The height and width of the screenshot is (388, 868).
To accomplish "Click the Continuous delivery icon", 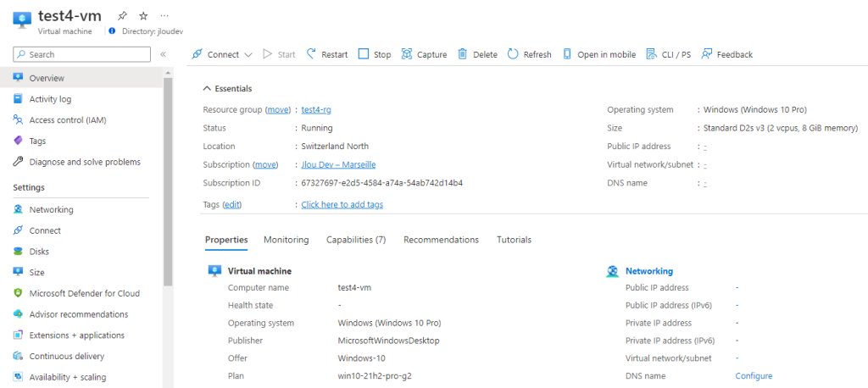I will click(19, 357).
